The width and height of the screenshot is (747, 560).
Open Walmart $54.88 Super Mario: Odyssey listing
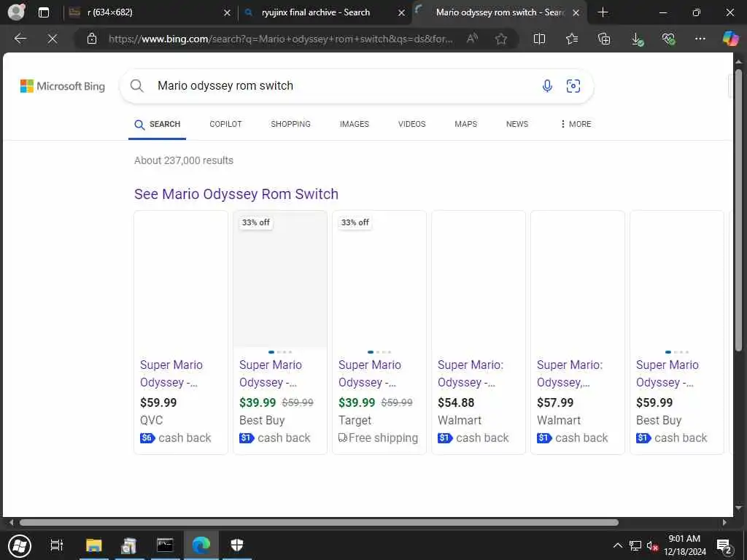(479, 332)
